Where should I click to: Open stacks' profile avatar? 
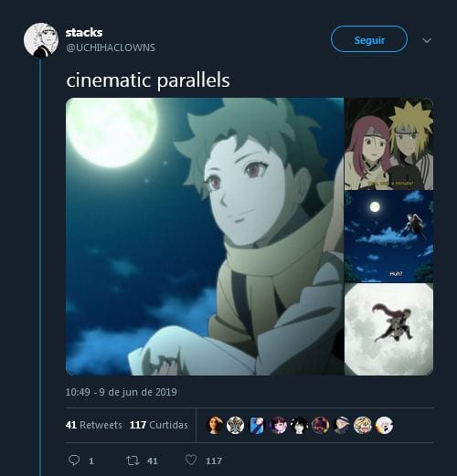41,39
